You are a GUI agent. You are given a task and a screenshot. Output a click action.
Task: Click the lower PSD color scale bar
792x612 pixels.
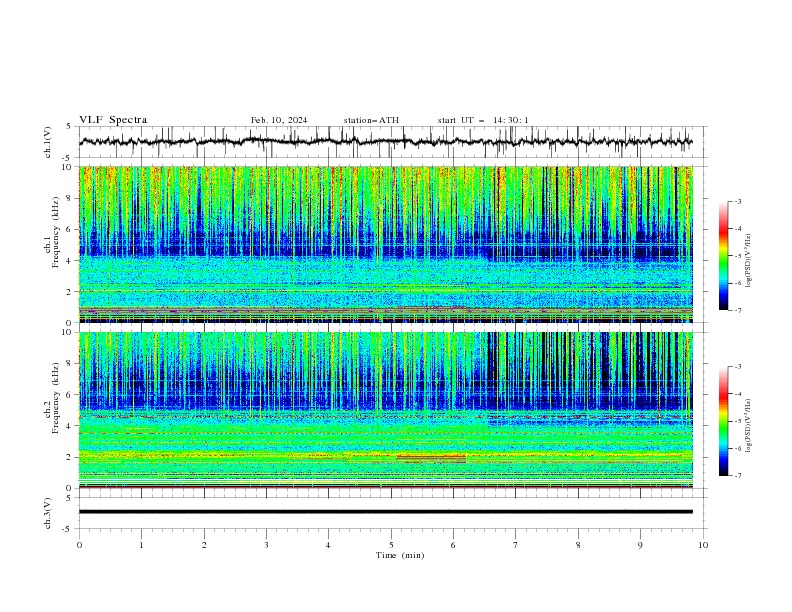click(x=724, y=421)
